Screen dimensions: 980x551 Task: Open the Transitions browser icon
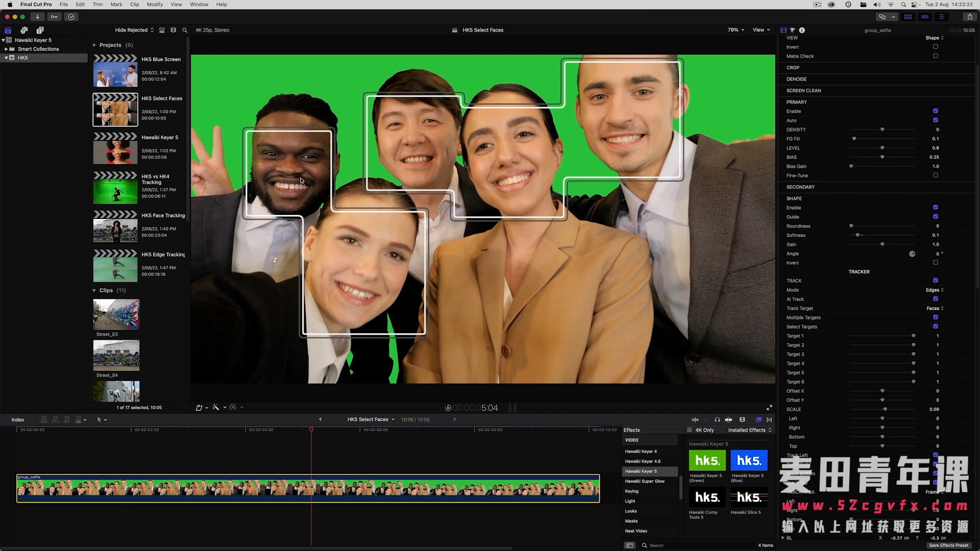click(x=769, y=419)
